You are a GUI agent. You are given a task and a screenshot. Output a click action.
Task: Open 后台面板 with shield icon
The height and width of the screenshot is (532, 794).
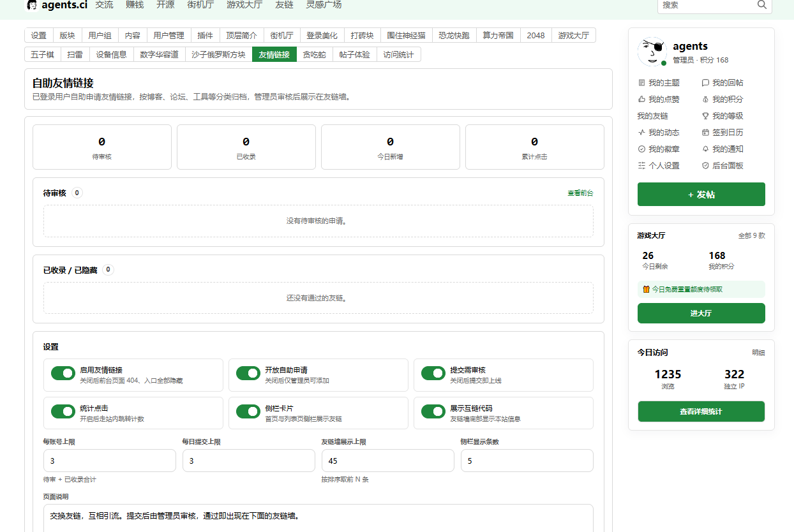(723, 166)
